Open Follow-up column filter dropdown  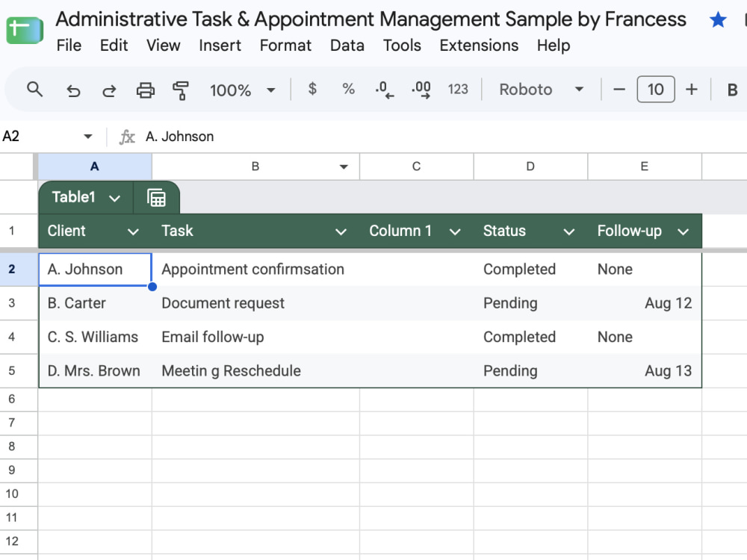click(684, 232)
